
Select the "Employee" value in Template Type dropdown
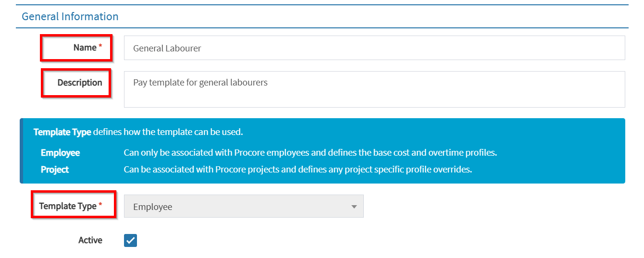click(x=153, y=207)
